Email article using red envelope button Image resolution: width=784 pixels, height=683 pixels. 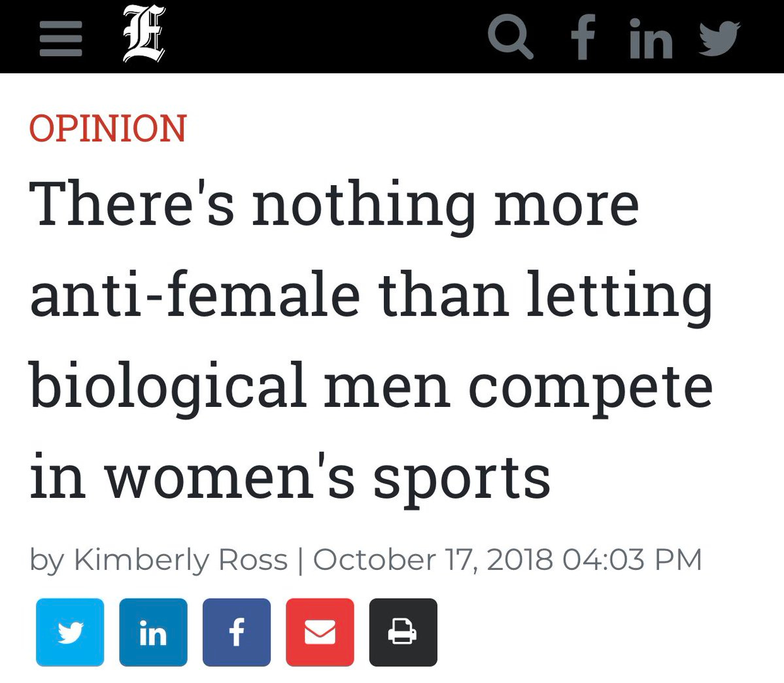click(x=320, y=632)
